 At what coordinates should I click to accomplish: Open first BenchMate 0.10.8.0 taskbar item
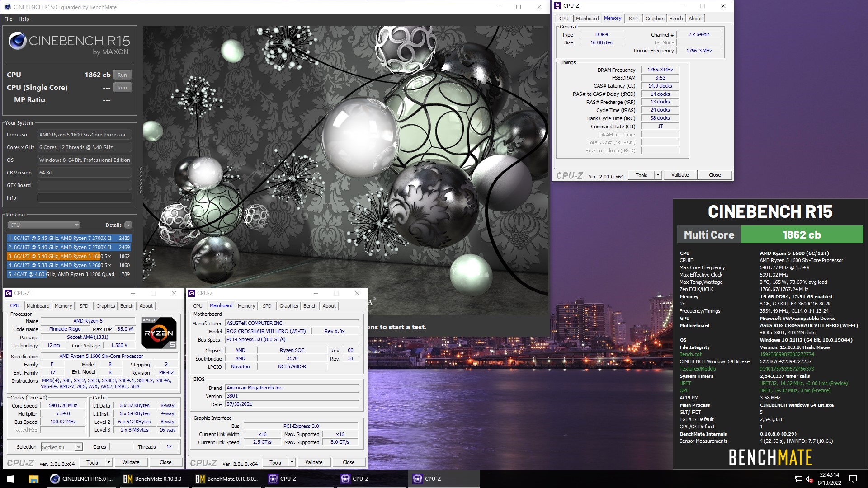pyautogui.click(x=152, y=479)
